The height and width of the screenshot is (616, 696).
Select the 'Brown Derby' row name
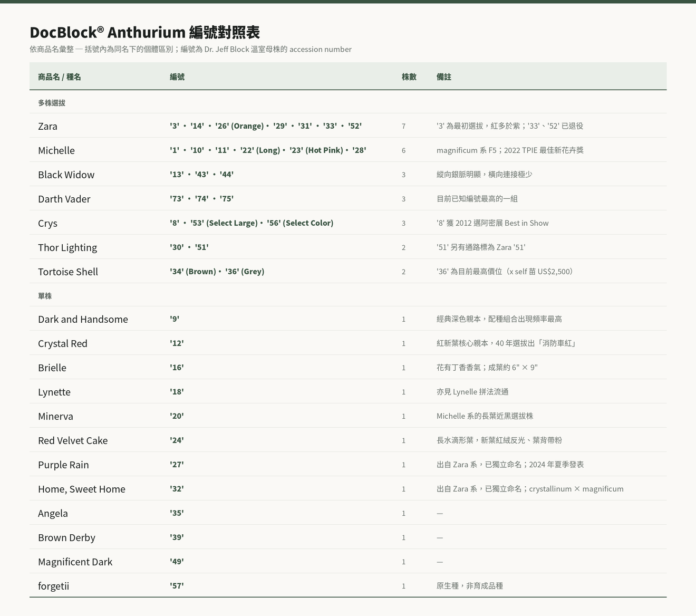66,537
